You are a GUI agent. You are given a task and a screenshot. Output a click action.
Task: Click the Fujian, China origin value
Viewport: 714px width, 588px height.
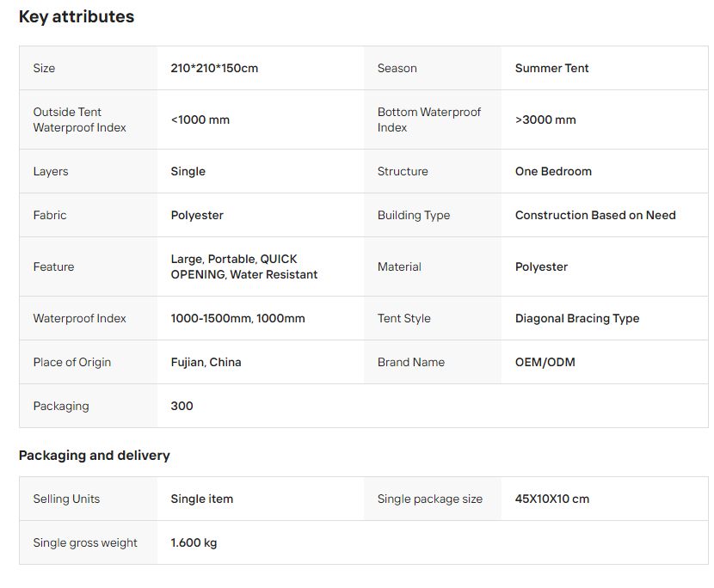[206, 362]
